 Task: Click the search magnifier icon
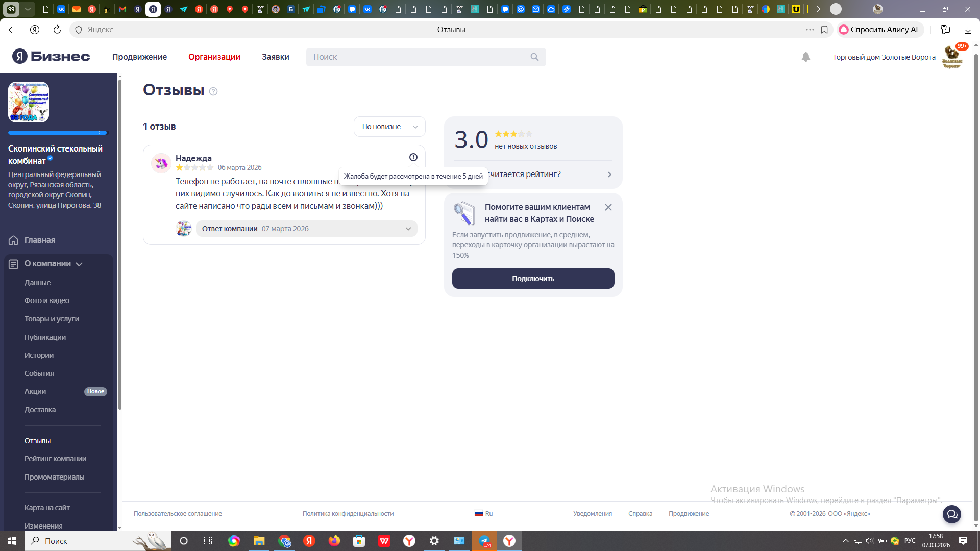tap(534, 57)
